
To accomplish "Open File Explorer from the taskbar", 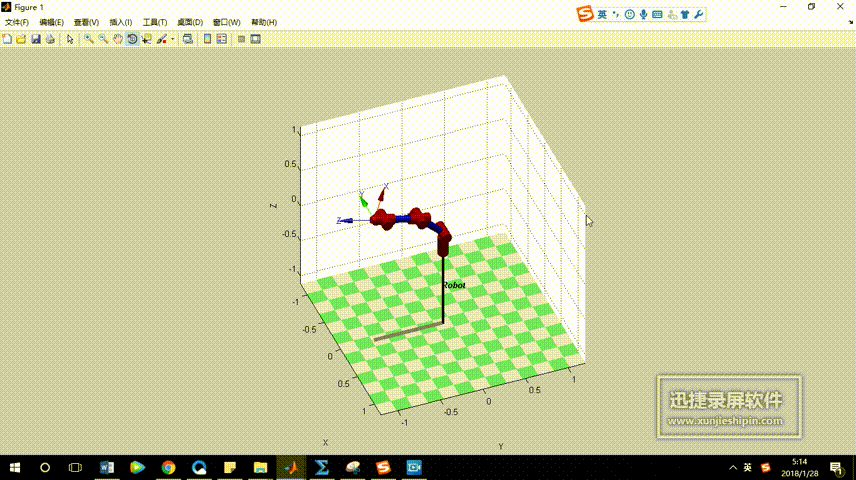I will coord(260,467).
